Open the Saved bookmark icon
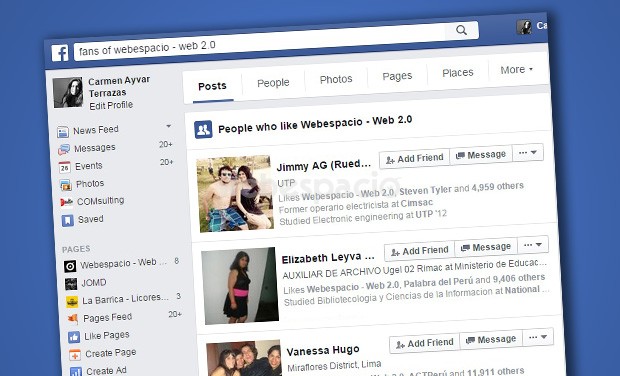This screenshot has height=376, width=620. tap(68, 221)
